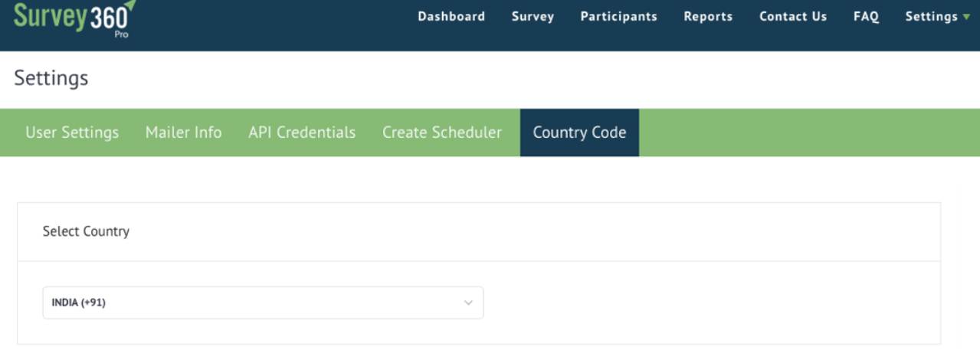Navigate to Reports
The width and height of the screenshot is (980, 360).
708,16
